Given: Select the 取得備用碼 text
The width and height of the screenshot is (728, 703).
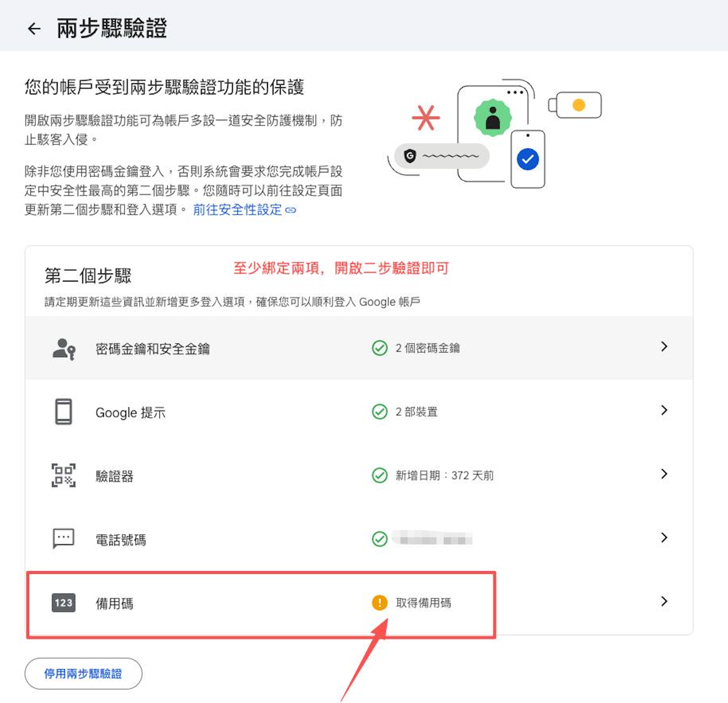Looking at the screenshot, I should [423, 603].
